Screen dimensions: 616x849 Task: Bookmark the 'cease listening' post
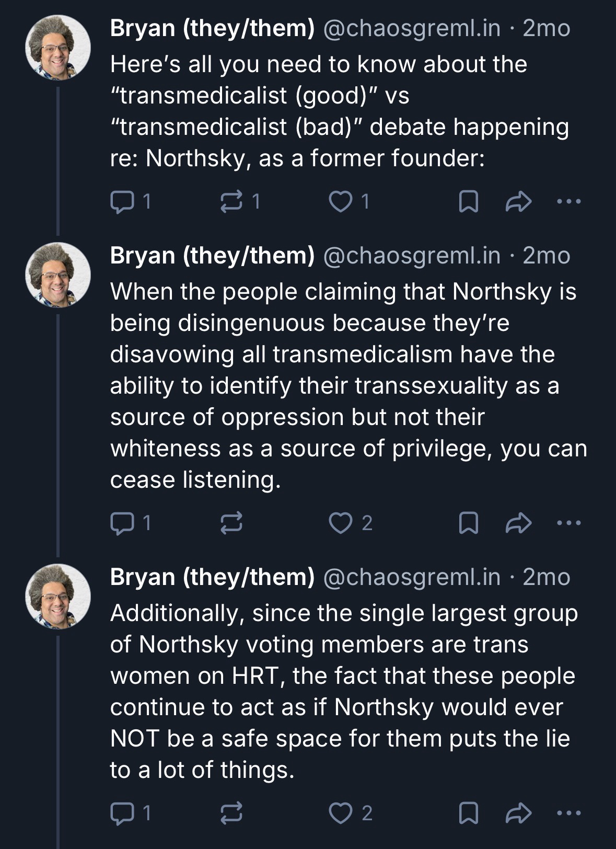468,523
